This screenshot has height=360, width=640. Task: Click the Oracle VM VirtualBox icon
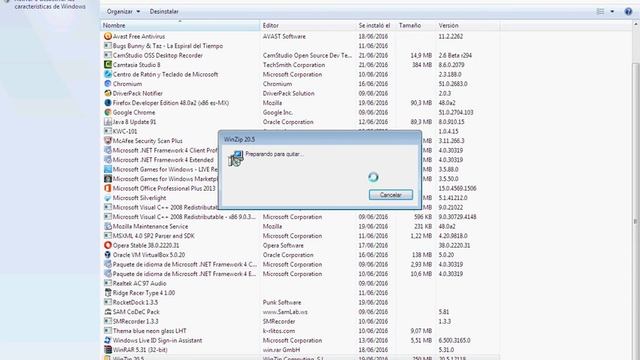(108, 255)
